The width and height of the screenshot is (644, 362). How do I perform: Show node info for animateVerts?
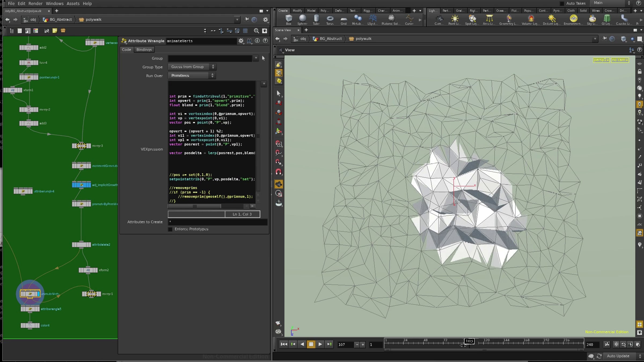click(257, 41)
